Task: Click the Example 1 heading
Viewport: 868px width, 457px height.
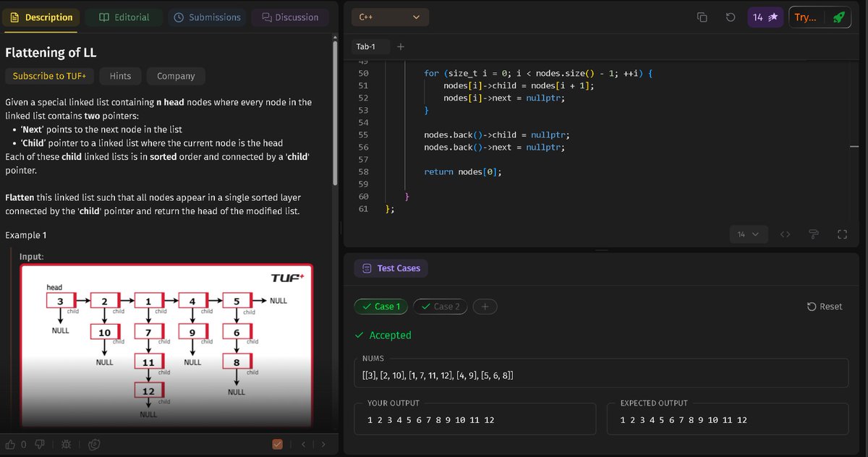Action: tap(26, 236)
